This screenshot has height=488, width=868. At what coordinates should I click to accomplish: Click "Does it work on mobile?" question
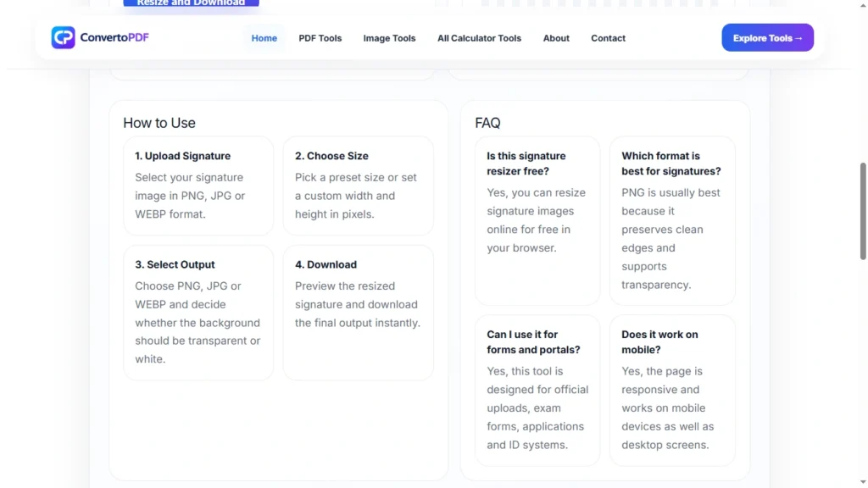coord(659,342)
